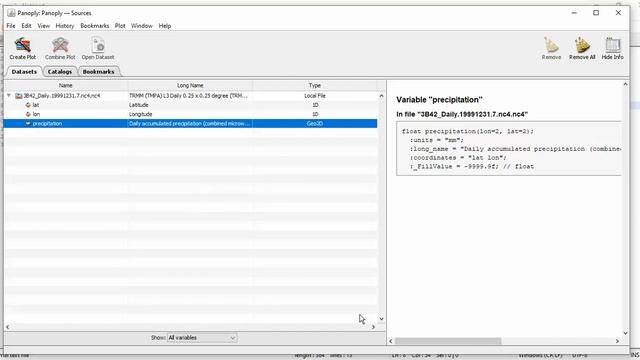The width and height of the screenshot is (640, 360).
Task: Click the precipitation variable icon
Action: (x=28, y=123)
